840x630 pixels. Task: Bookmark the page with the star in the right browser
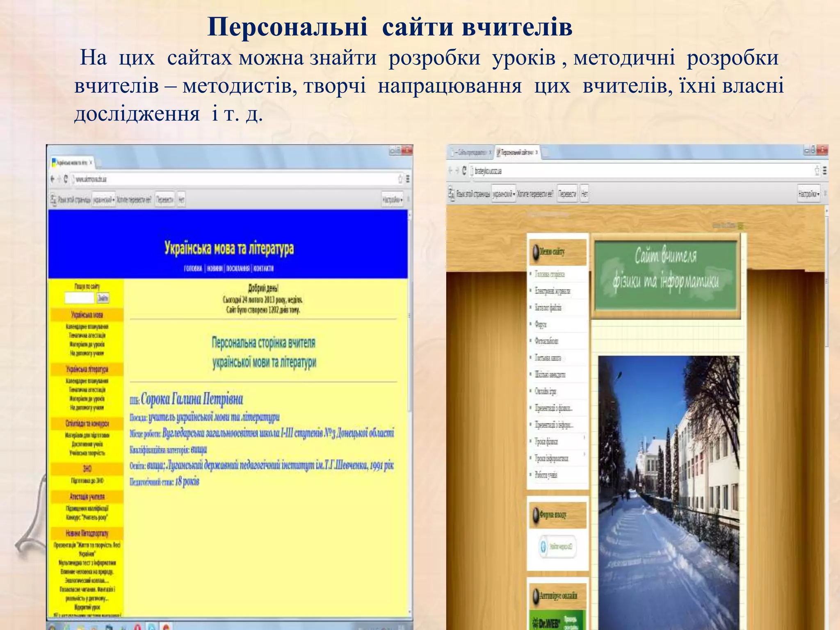coord(817,171)
